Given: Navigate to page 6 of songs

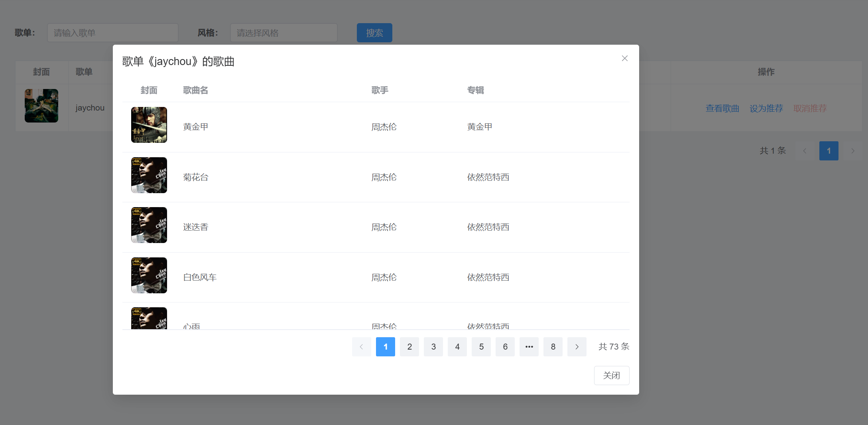Looking at the screenshot, I should 505,347.
